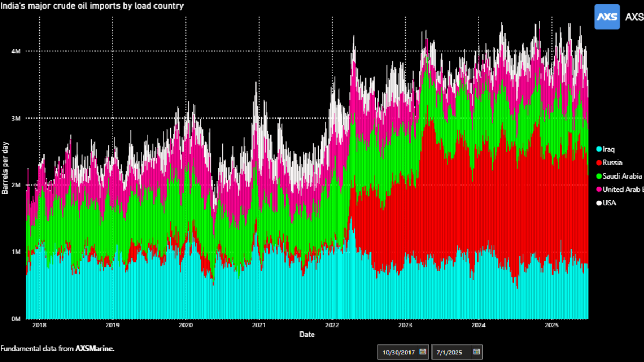The image size is (644, 362).
Task: Select the 2022 label on the x-axis
Action: (x=332, y=325)
